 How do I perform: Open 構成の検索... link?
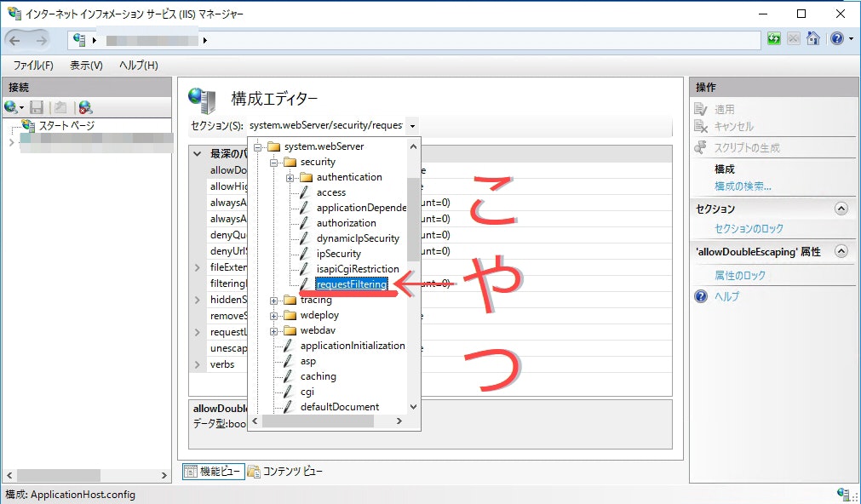pyautogui.click(x=743, y=186)
